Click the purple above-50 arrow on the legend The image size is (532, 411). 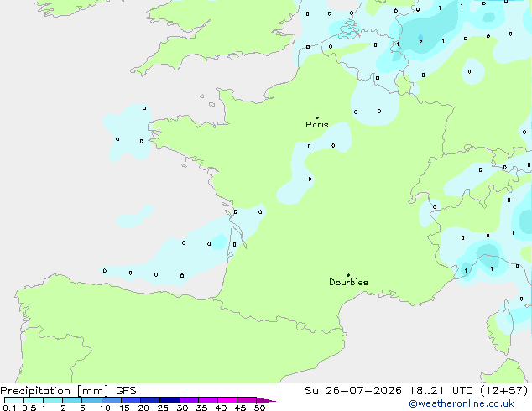266,400
